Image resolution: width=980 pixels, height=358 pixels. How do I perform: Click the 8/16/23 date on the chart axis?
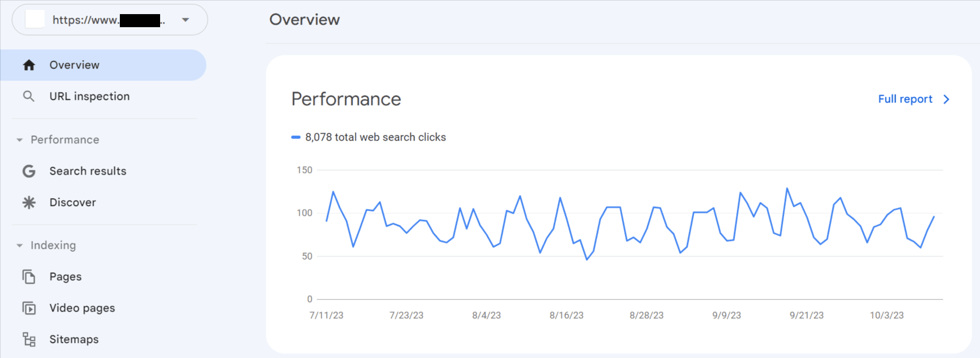(x=566, y=315)
